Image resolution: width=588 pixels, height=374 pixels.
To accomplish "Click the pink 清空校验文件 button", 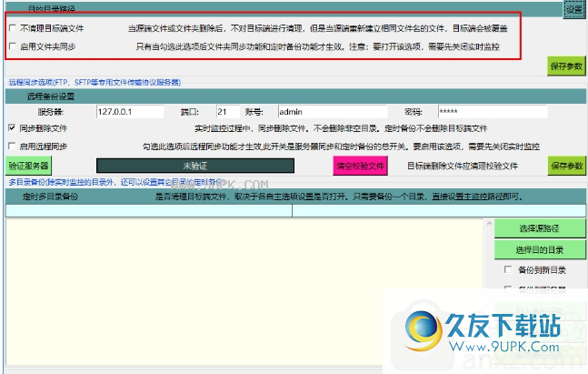I will [361, 166].
